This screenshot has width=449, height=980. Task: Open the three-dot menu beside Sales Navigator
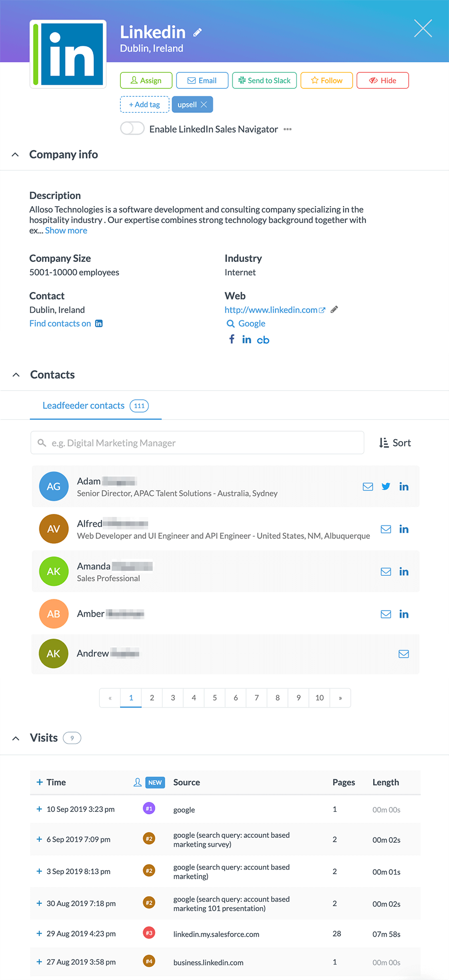287,129
